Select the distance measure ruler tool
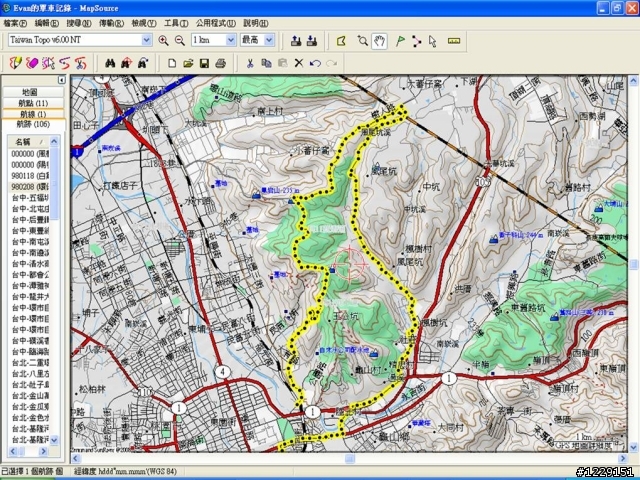This screenshot has width=640, height=480. (454, 41)
